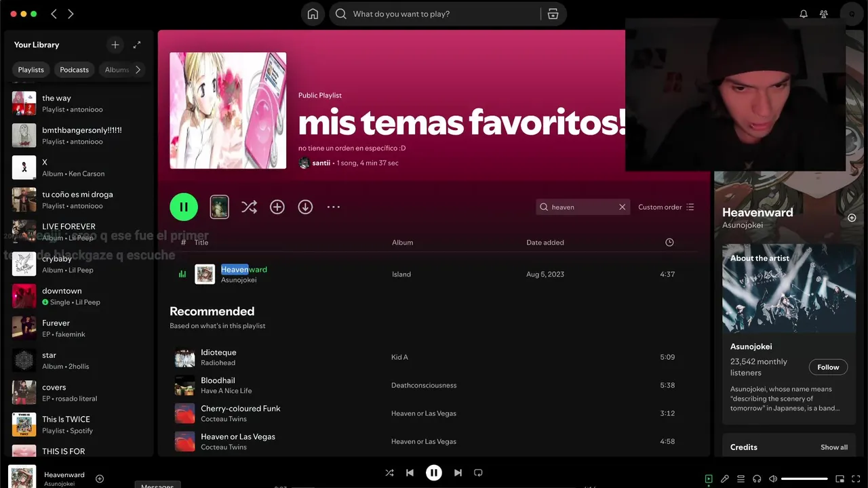
Task: Open the queue
Action: (x=741, y=479)
